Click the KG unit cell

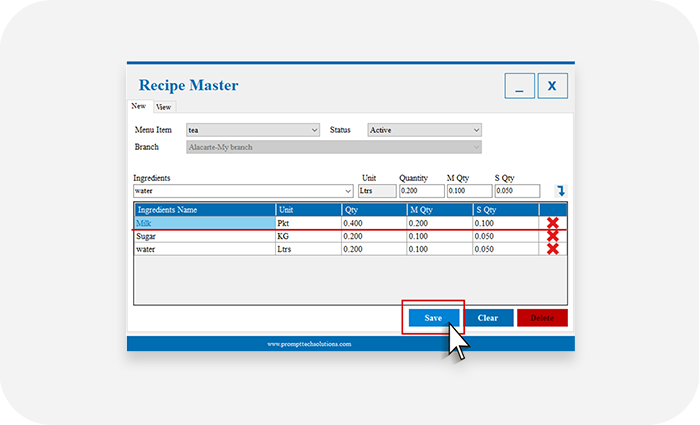(308, 236)
